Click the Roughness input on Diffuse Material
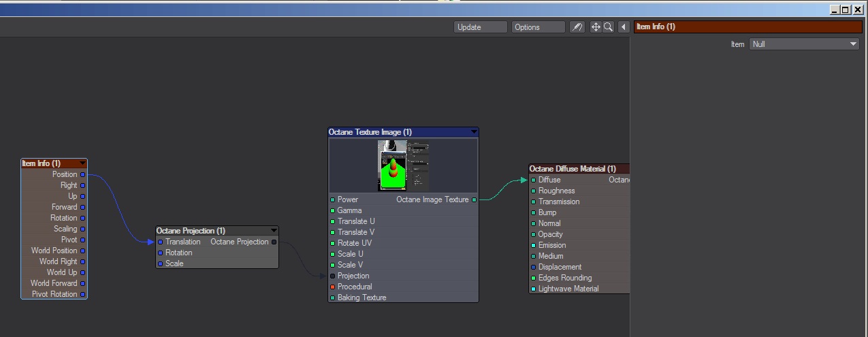The image size is (868, 337). tap(534, 191)
